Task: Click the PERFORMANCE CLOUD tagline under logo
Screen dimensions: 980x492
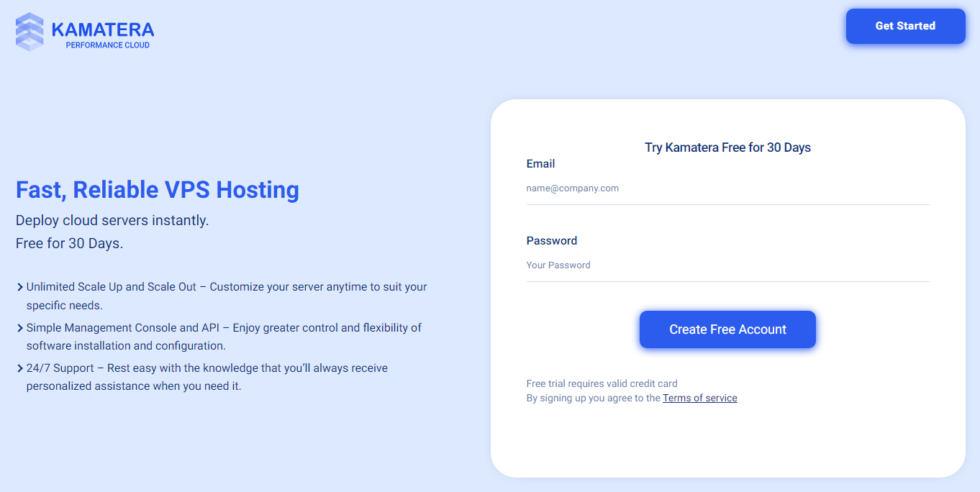Action: [107, 45]
